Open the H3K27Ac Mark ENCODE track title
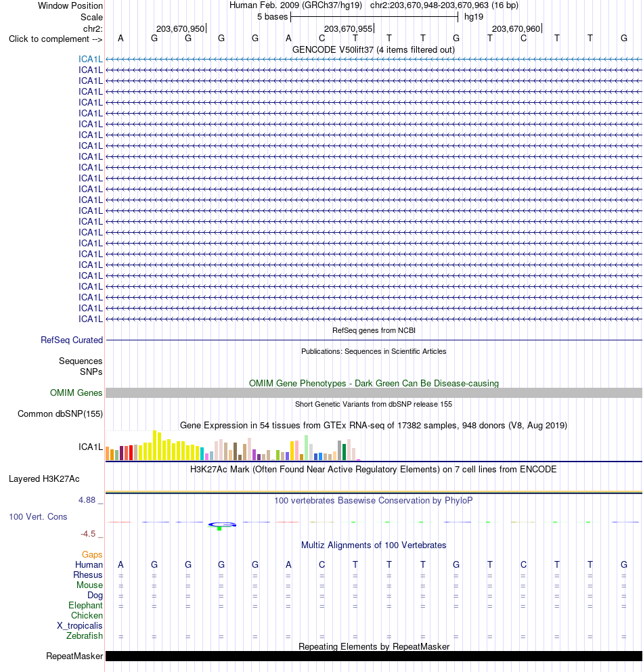 click(374, 469)
